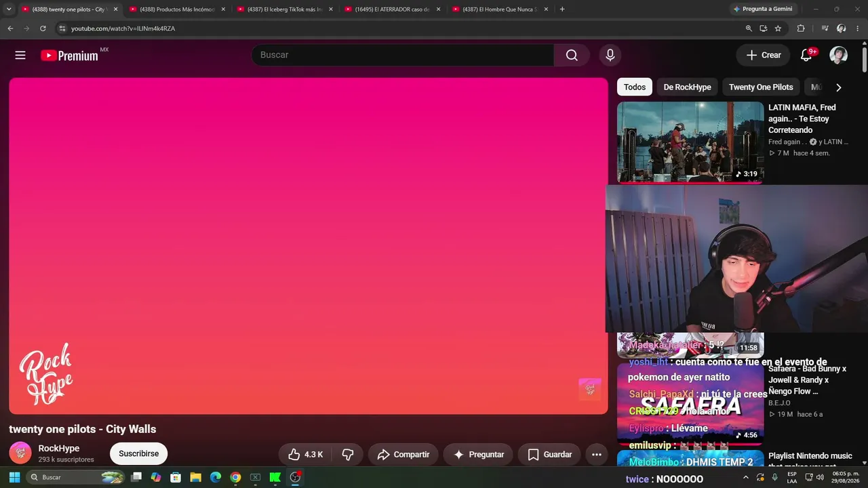The height and width of the screenshot is (488, 868).
Task: Open a new browser tab
Action: 562,9
